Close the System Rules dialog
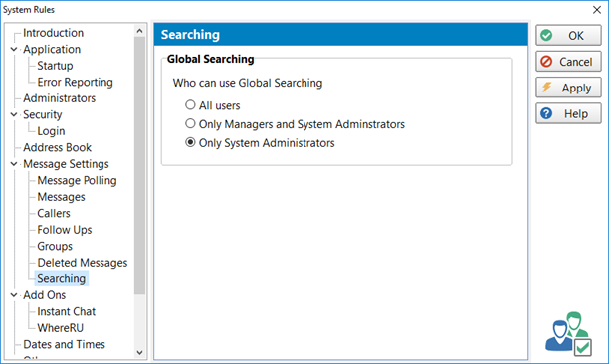The width and height of the screenshot is (609, 364). [597, 10]
